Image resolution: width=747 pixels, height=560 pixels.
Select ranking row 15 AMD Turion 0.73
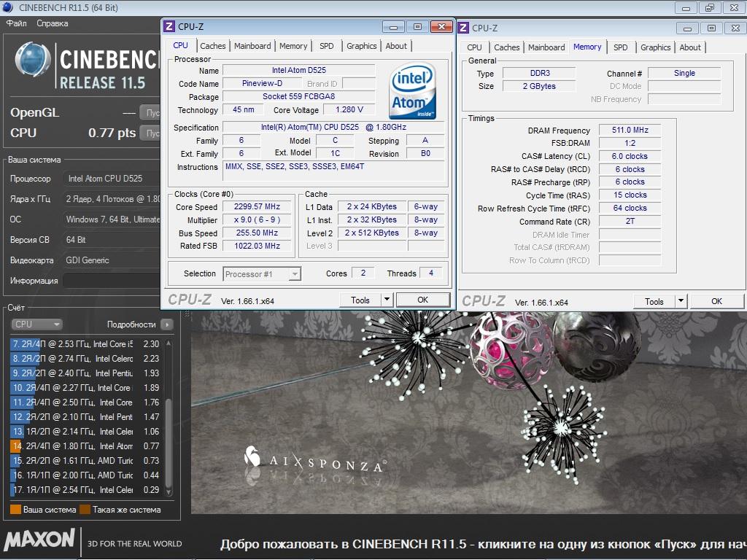pos(85,461)
